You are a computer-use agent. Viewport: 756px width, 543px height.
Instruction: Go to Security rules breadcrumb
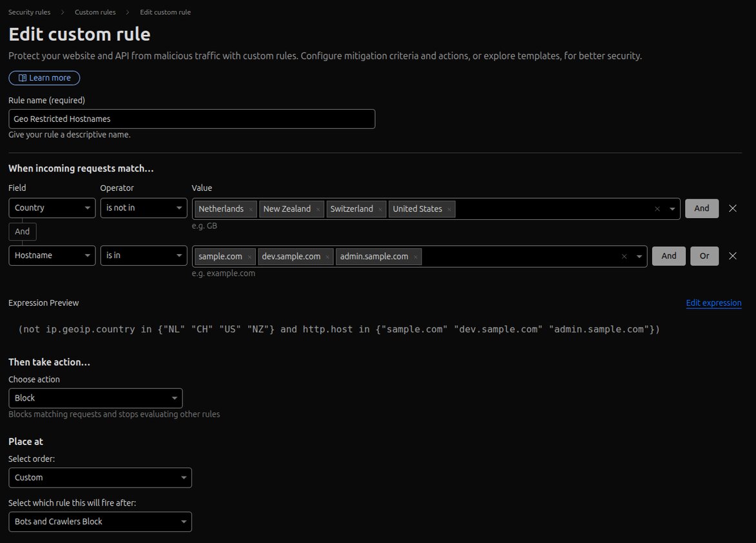click(29, 12)
